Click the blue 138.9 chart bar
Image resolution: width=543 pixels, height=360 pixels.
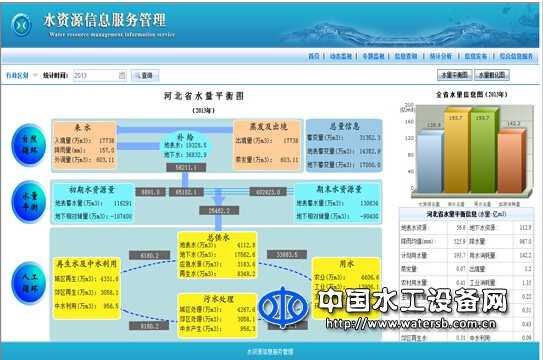pyautogui.click(x=430, y=162)
